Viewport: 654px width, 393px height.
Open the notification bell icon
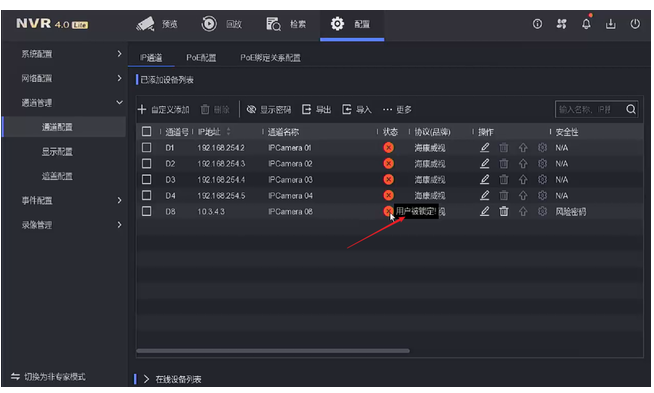pyautogui.click(x=586, y=24)
